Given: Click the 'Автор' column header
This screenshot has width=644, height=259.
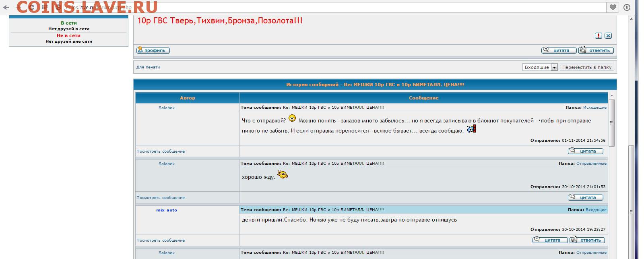Looking at the screenshot, I should click(188, 98).
